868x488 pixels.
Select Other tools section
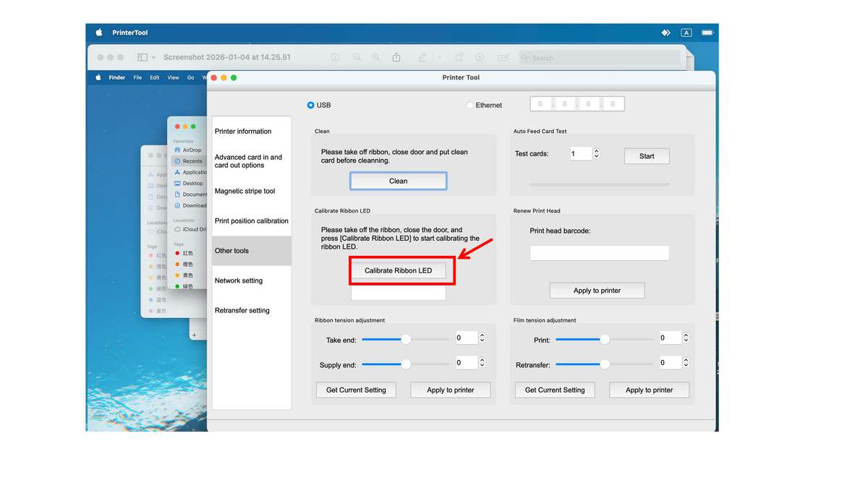(252, 251)
